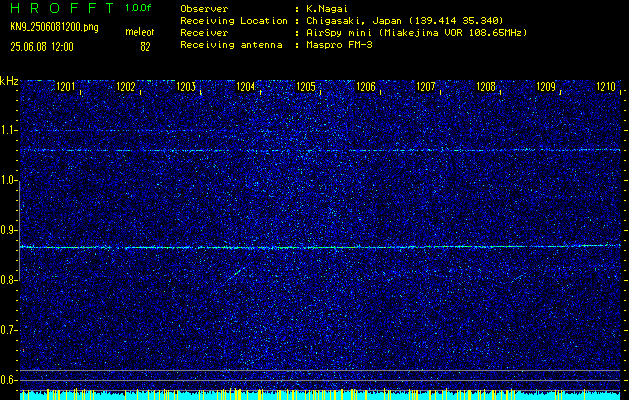
Task: Click the filename KN9_2506081200.png
Action: tap(55, 28)
